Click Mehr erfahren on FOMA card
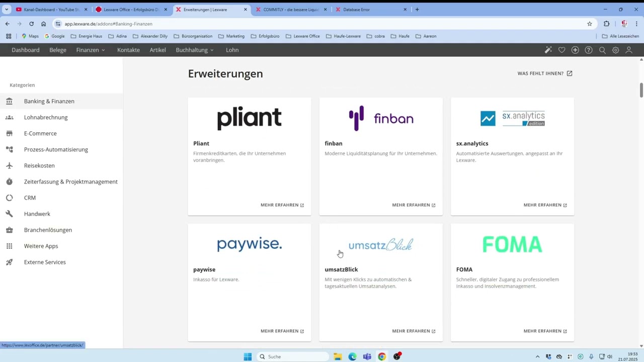 545,331
